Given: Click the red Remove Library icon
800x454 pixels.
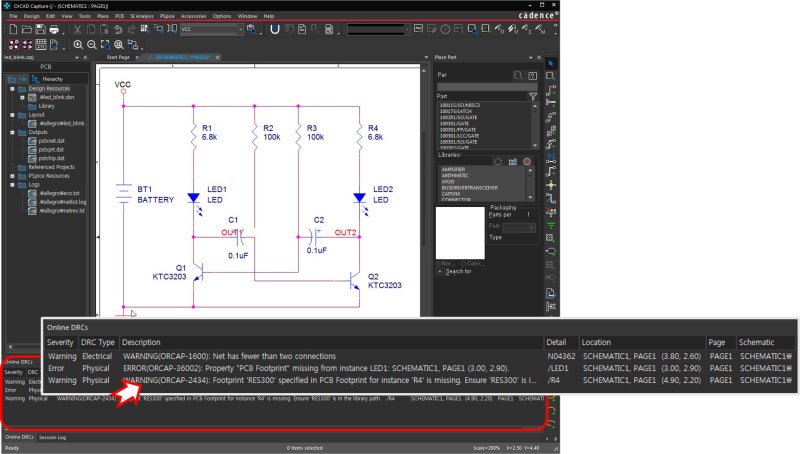Looking at the screenshot, I should 527,162.
